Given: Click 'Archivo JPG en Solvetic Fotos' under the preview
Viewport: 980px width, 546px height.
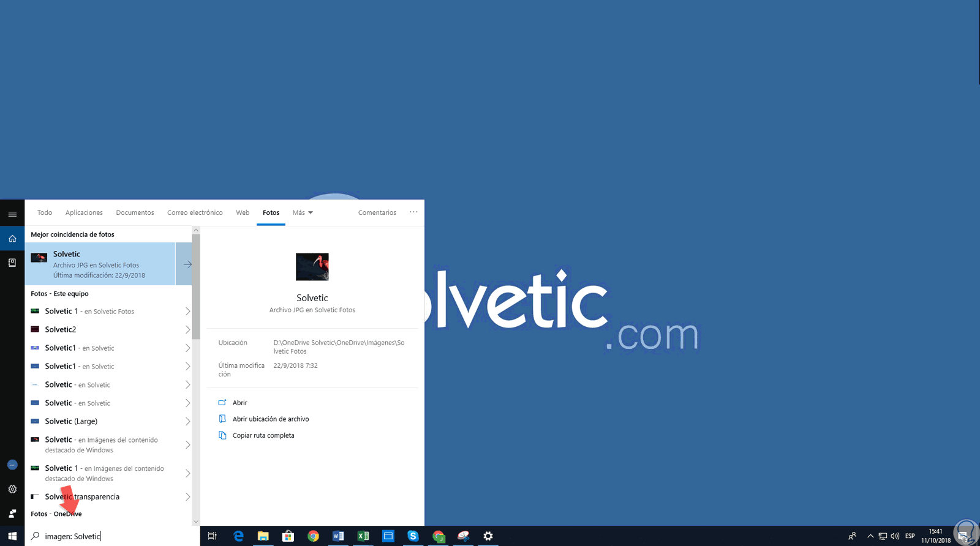Looking at the screenshot, I should (x=312, y=310).
